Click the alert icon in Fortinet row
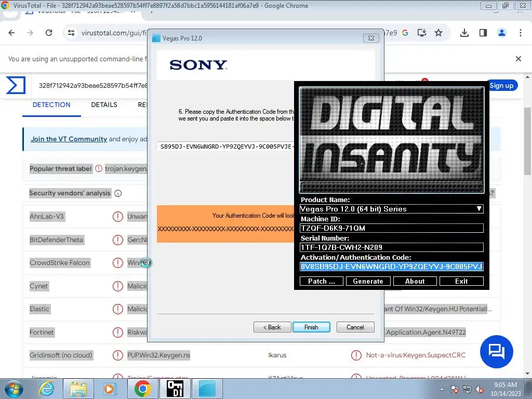 (x=118, y=332)
